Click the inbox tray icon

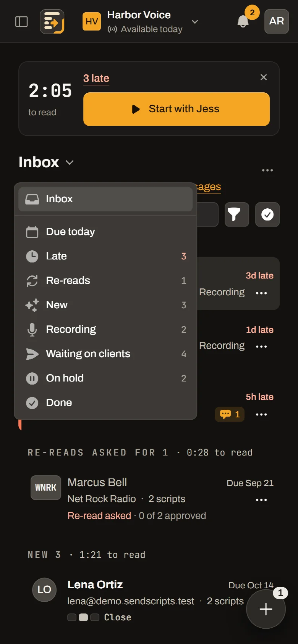point(32,199)
